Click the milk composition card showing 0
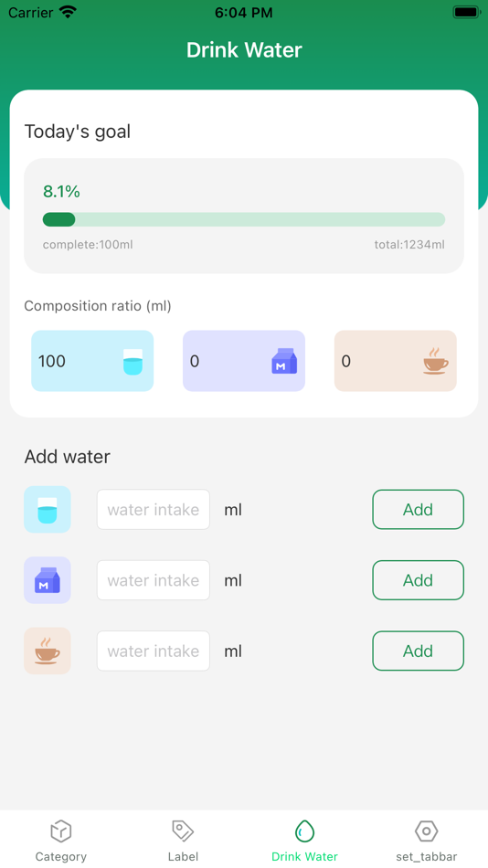Viewport: 488px width, 868px height. [x=244, y=361]
